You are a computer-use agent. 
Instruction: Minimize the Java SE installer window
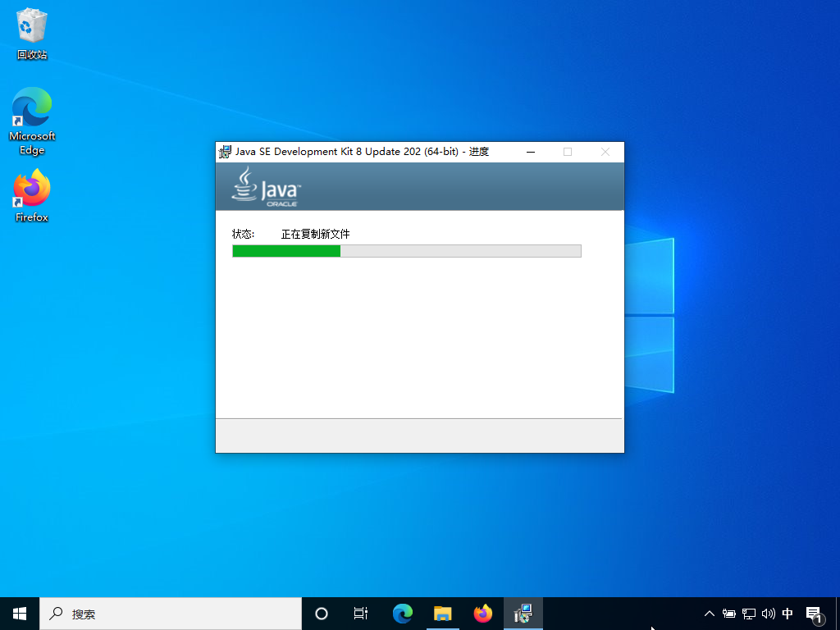tap(531, 152)
